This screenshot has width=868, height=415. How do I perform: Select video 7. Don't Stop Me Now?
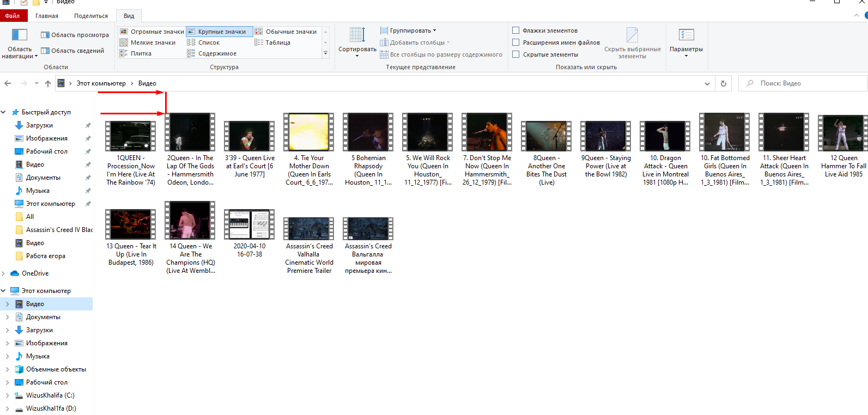(487, 150)
